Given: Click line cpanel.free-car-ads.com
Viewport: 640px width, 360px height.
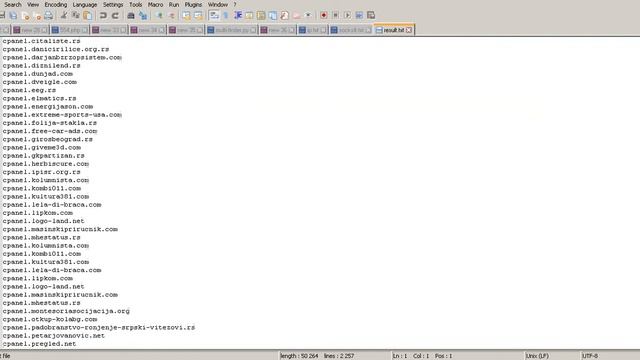Looking at the screenshot, I should (50, 131).
